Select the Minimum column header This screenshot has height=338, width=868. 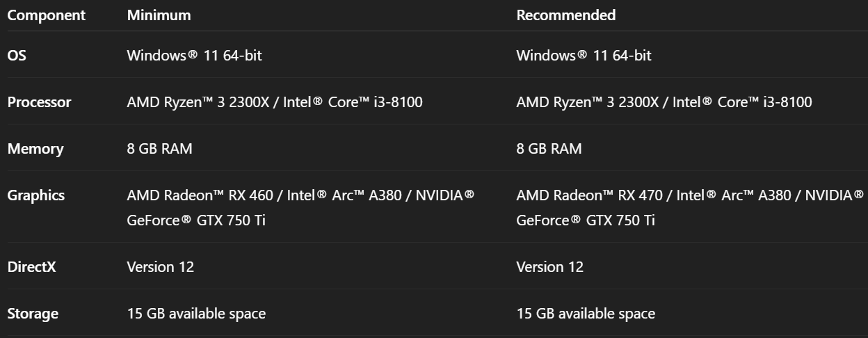tap(159, 15)
